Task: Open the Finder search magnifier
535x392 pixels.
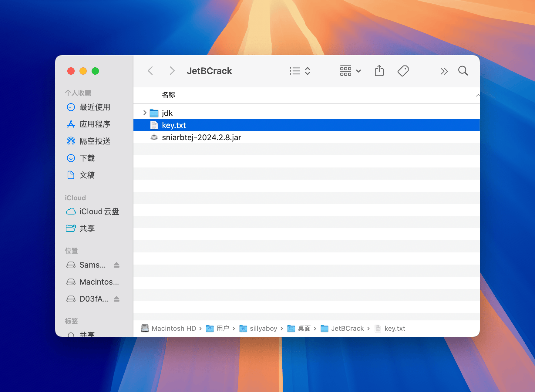Action: [x=463, y=71]
